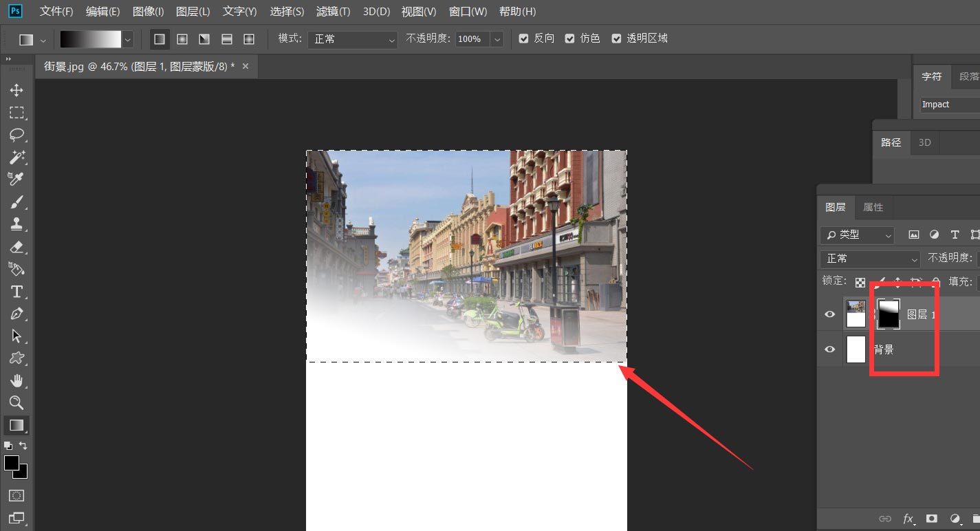Choose the reflected gradient style
The width and height of the screenshot is (980, 531).
[x=227, y=39]
